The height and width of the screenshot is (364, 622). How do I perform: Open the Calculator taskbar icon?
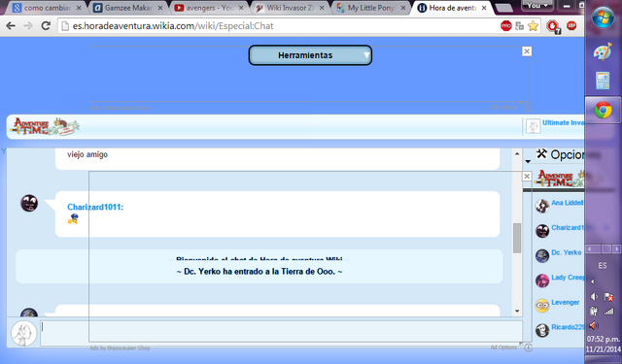point(603,81)
